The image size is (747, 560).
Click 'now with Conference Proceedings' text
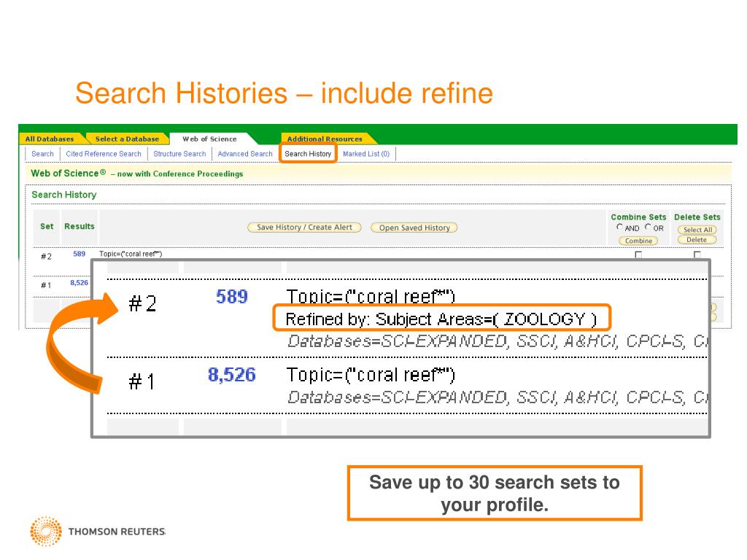click(x=181, y=174)
